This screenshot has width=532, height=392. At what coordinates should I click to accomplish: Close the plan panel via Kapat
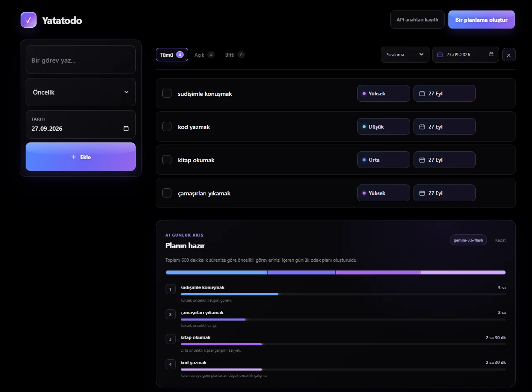[x=500, y=240]
